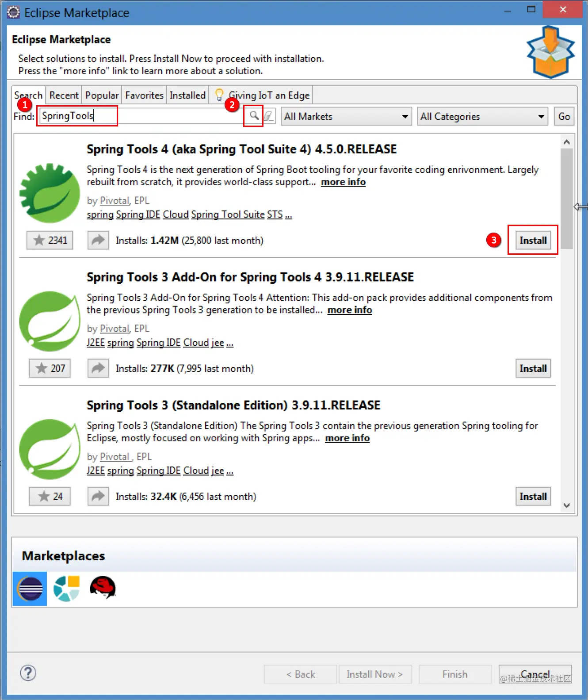Select the Eclipse marketplace icon
The height and width of the screenshot is (700, 588).
[x=30, y=589]
